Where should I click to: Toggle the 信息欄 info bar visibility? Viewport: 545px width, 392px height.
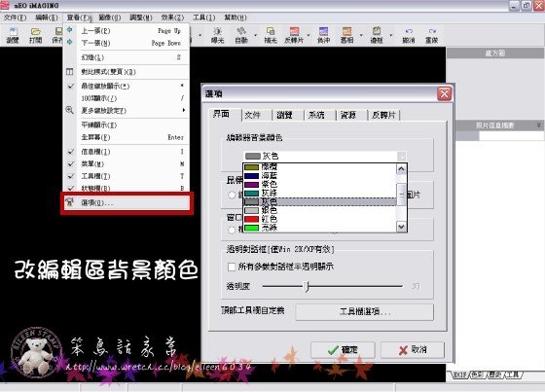pos(127,152)
